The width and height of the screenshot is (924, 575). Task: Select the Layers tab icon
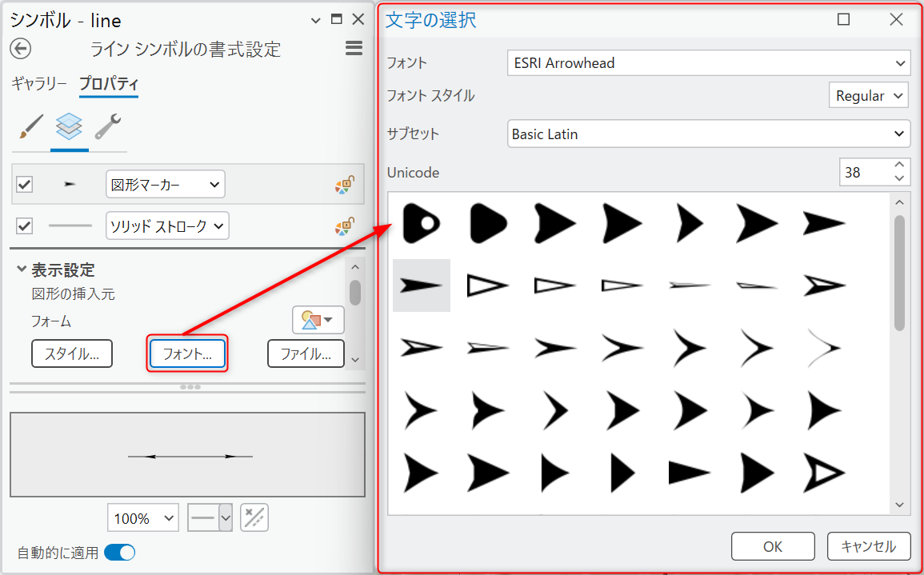coord(69,126)
